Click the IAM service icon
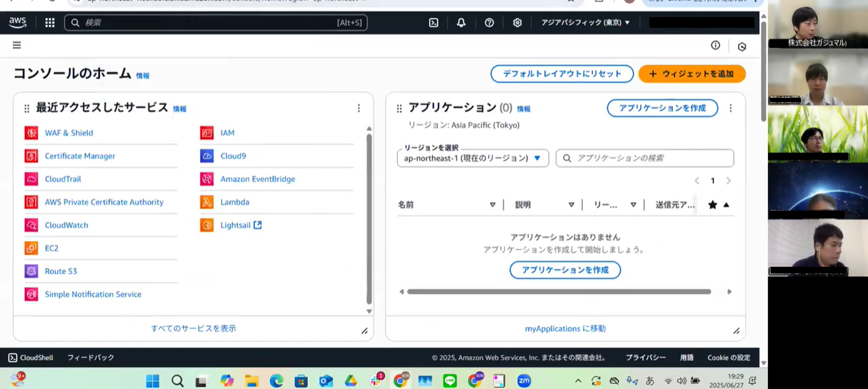 click(x=206, y=133)
